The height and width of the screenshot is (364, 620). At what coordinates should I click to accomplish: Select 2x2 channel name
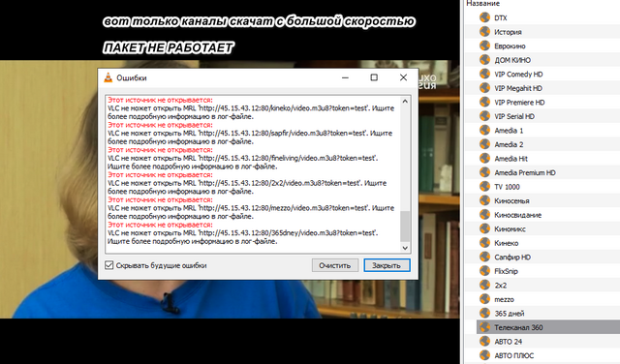501,286
